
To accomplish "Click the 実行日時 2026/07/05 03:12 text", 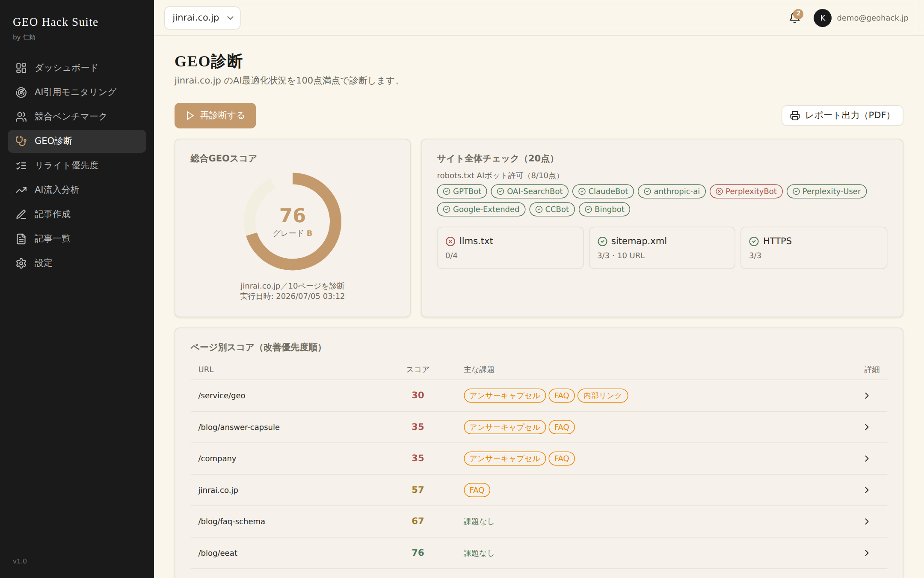I will click(293, 296).
